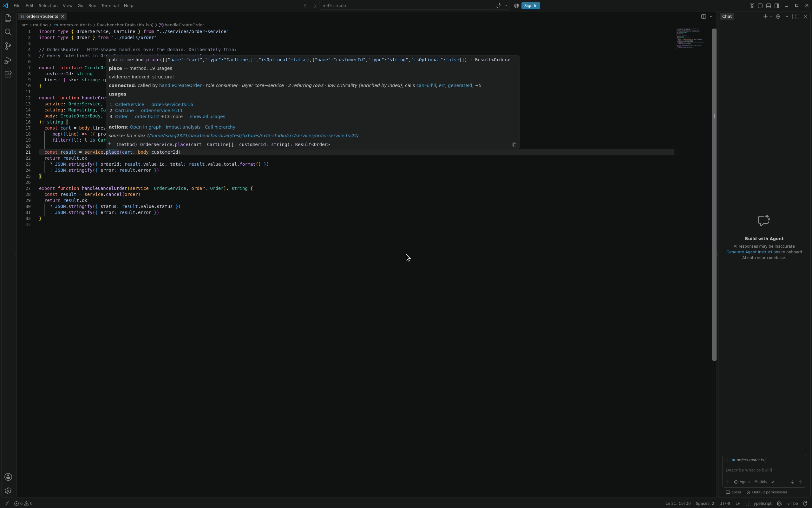Image resolution: width=812 pixels, height=508 pixels.
Task: Click Customize Layout icon in title bar
Action: coord(752,6)
